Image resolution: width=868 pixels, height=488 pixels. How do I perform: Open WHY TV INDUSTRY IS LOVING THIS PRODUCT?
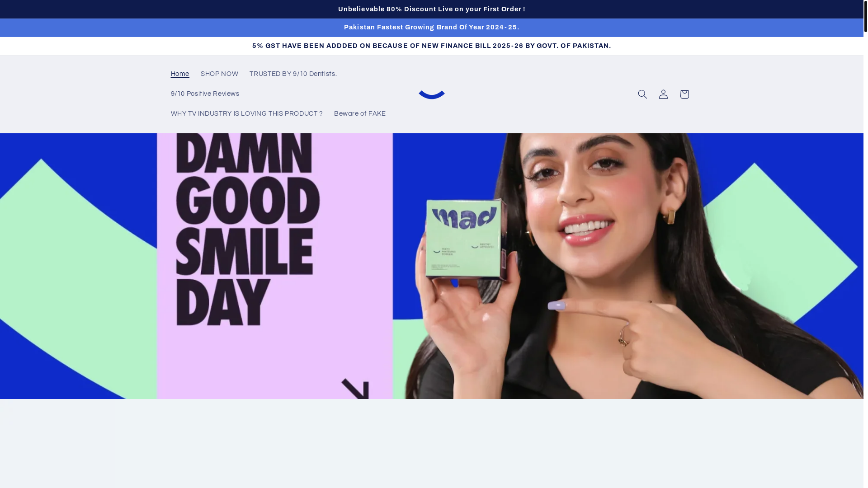pos(246,114)
